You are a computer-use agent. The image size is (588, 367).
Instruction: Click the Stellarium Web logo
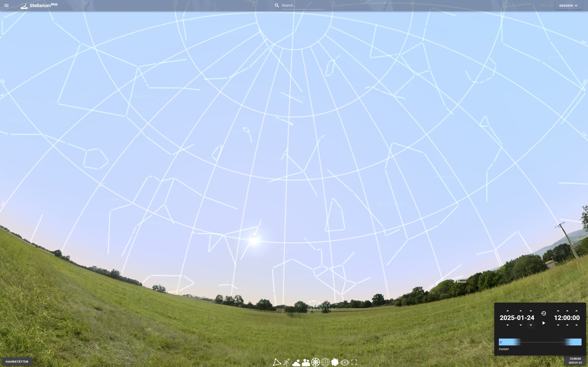point(39,5)
